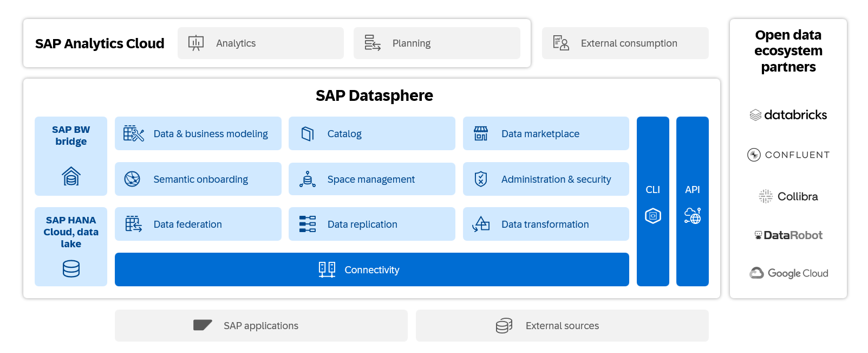The height and width of the screenshot is (353, 868).
Task: Click the Analytics chart icon
Action: 195,43
